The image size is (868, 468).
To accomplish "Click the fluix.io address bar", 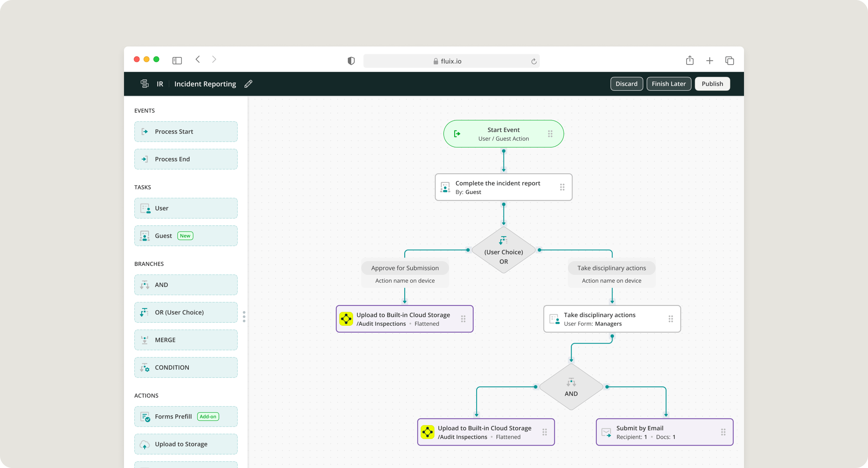I will pos(451,61).
